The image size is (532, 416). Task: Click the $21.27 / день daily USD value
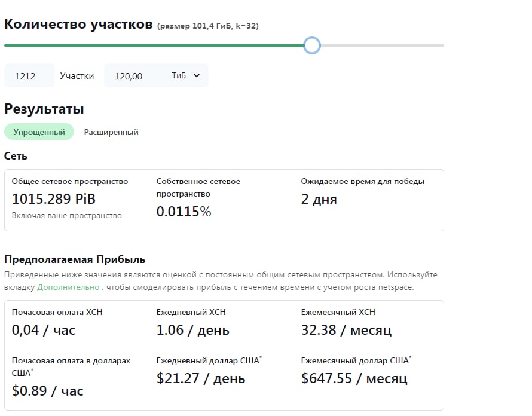coord(201,378)
